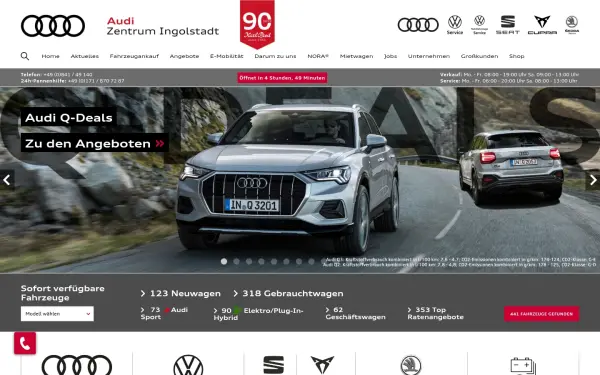This screenshot has width=600, height=375.
Task: Select the Audi brand logo in header brand row
Action: (x=418, y=25)
